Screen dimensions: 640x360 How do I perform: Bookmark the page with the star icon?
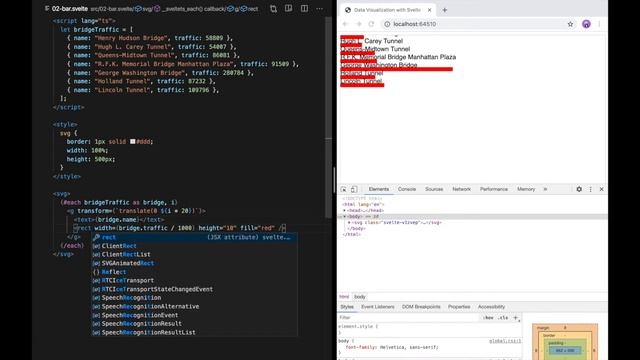coord(570,24)
